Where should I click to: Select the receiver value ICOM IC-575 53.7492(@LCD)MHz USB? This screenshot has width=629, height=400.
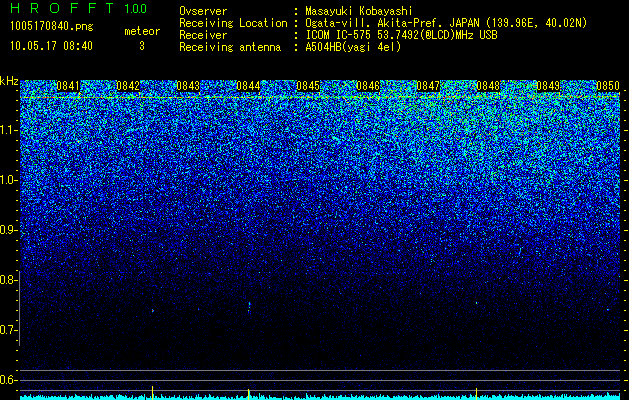click(x=402, y=35)
